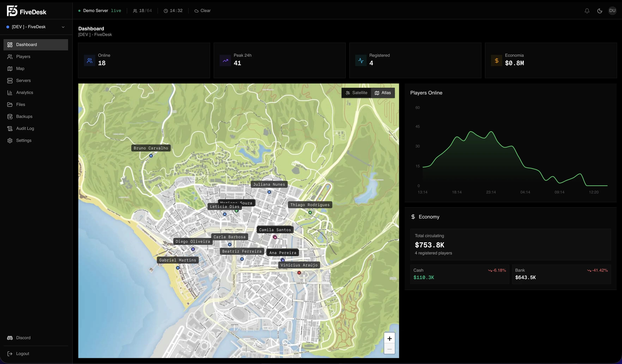Click Vinícius Araújo's red marker
This screenshot has width=622, height=364.
(299, 273)
